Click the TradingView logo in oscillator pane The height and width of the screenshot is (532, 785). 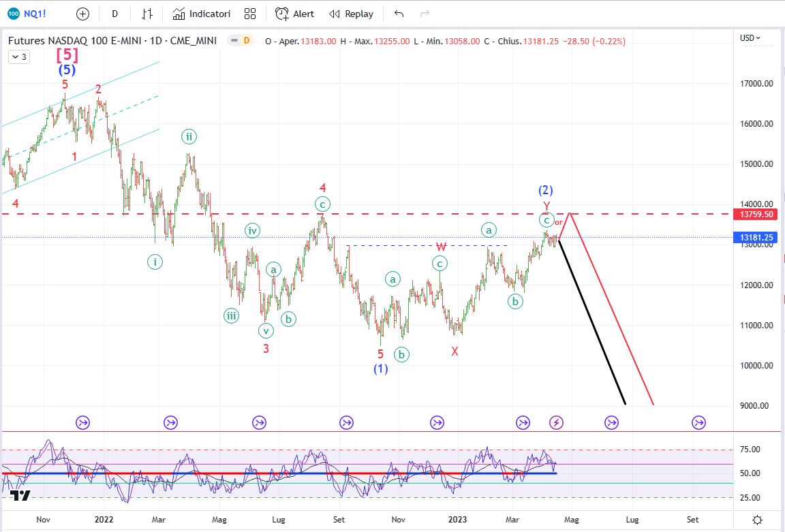20,495
